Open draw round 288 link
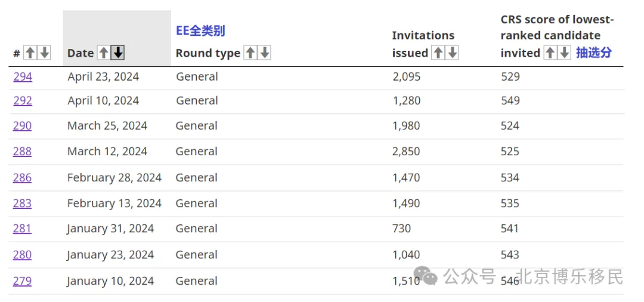The height and width of the screenshot is (302, 644). [22, 152]
